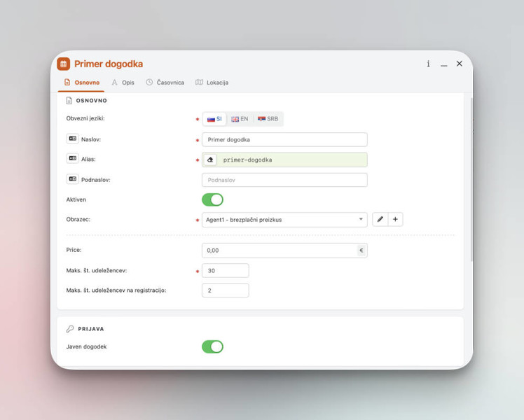Select EN language option
The width and height of the screenshot is (524, 420).
(x=240, y=119)
